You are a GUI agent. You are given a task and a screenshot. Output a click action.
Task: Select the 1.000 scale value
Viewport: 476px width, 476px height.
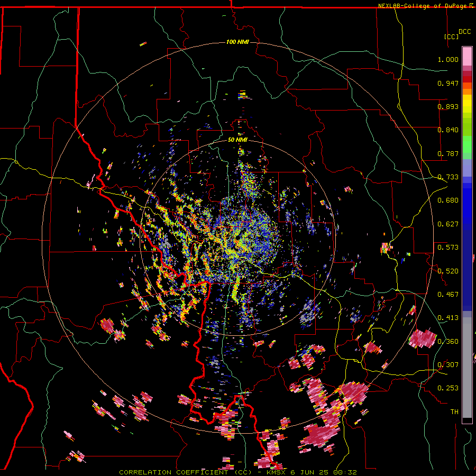tap(448, 59)
